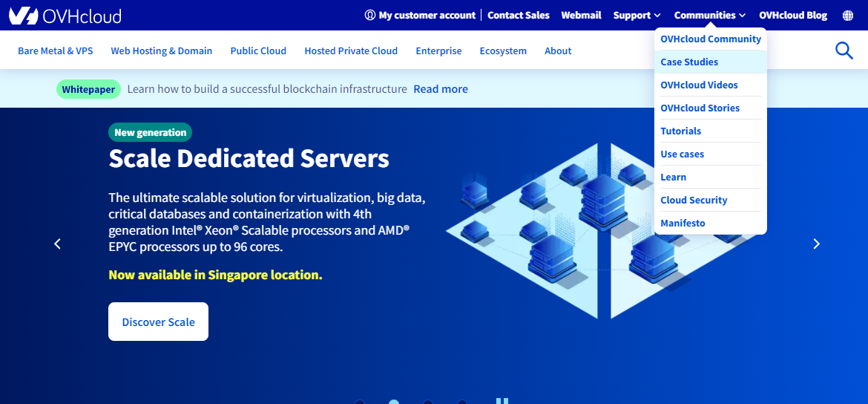The height and width of the screenshot is (404, 868).
Task: Open the Webmail link
Action: coord(581,16)
